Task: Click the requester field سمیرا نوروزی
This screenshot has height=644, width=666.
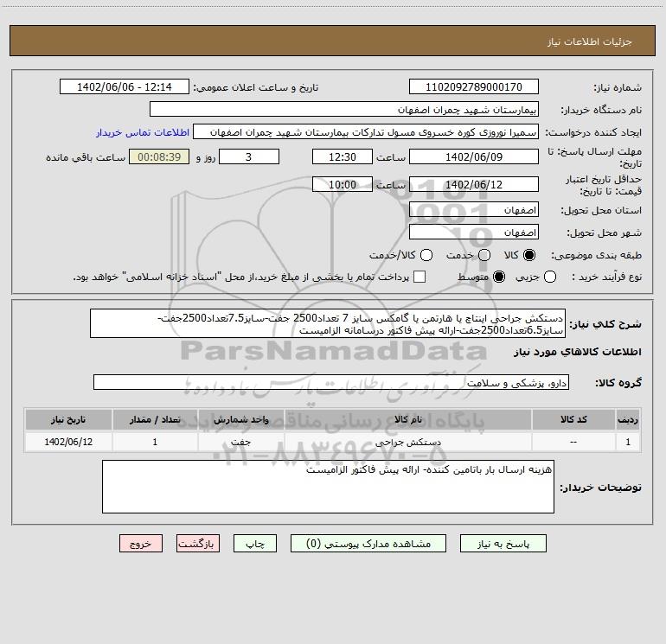Action: [x=366, y=132]
